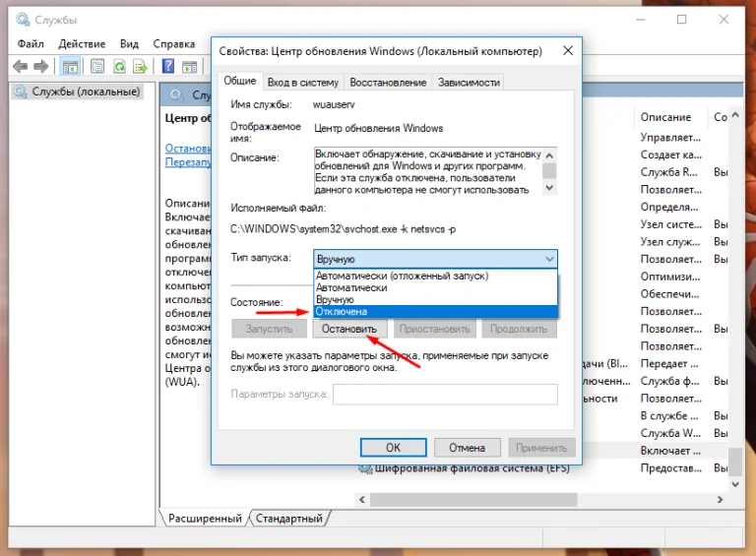Open the Справка menu

point(173,44)
